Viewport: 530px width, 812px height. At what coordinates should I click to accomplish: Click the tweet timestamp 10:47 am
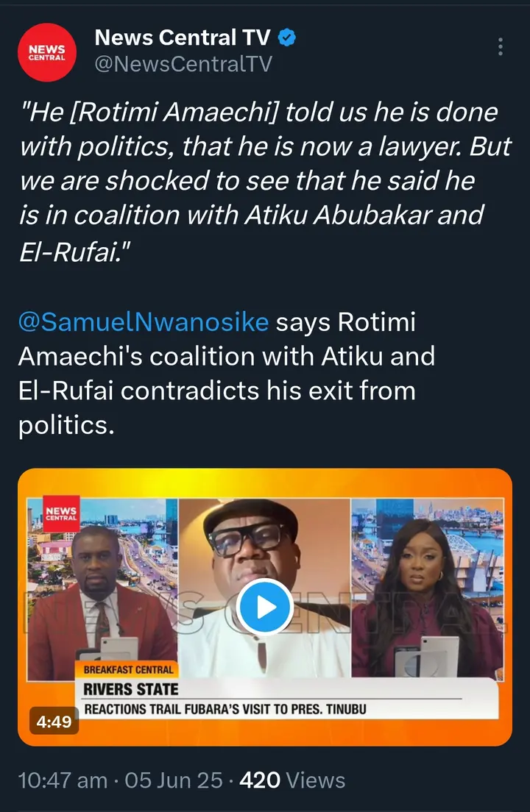tap(63, 780)
